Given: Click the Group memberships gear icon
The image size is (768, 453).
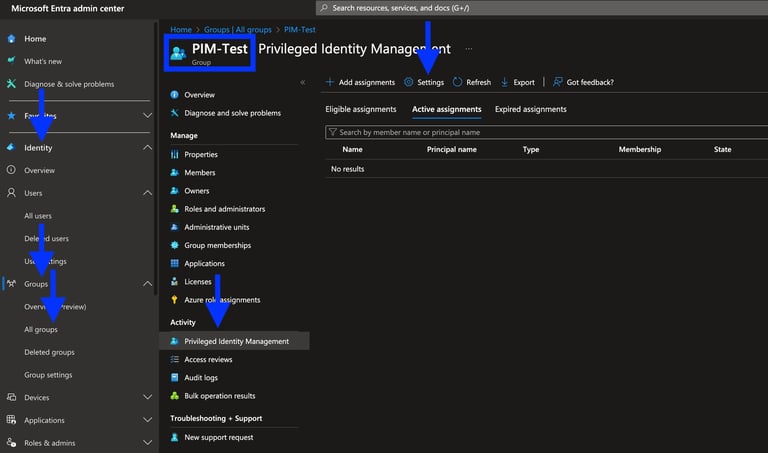Looking at the screenshot, I should 174,245.
